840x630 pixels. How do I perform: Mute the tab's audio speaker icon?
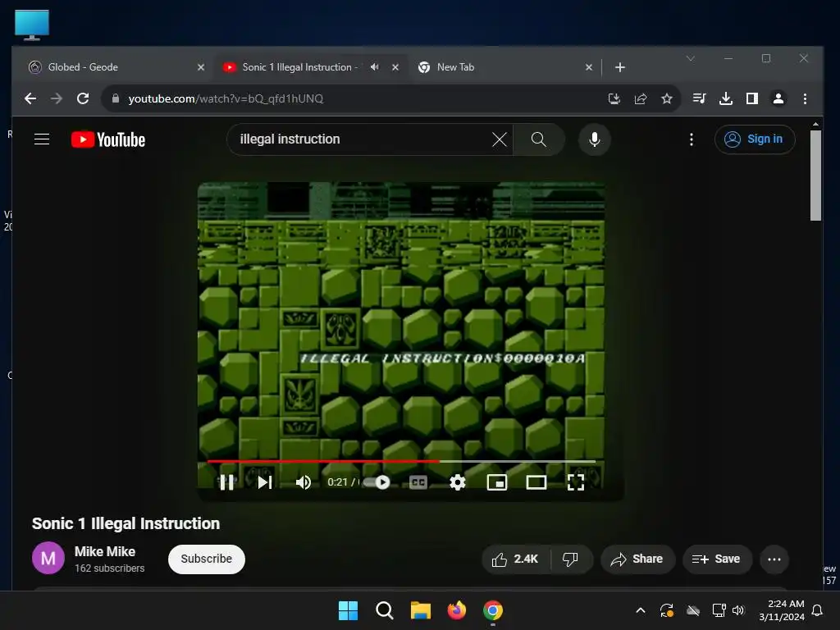[x=374, y=67]
